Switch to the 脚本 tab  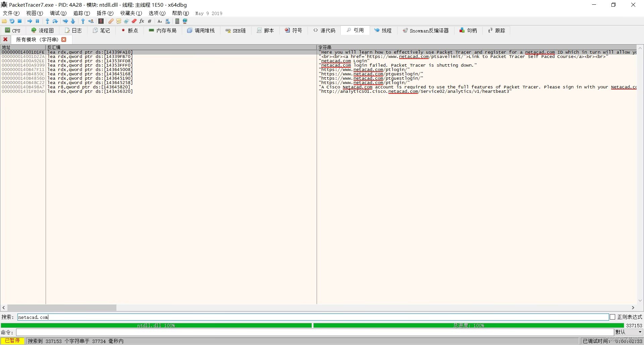coord(265,30)
